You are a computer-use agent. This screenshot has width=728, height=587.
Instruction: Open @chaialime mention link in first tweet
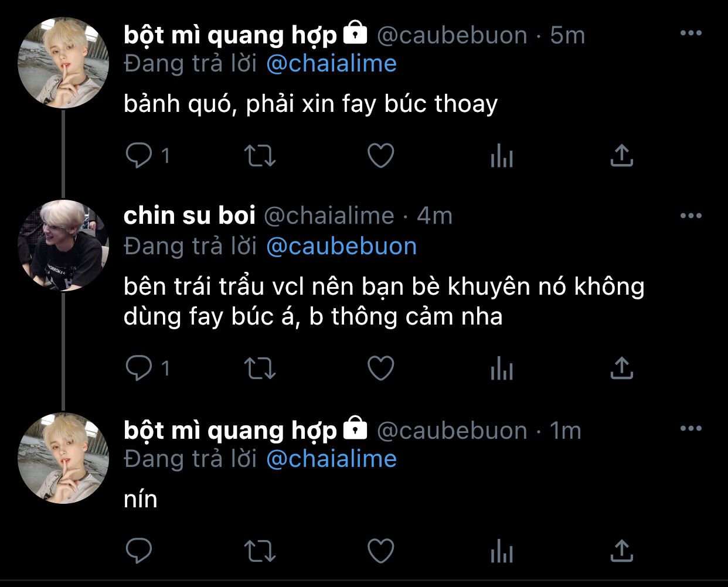[331, 64]
